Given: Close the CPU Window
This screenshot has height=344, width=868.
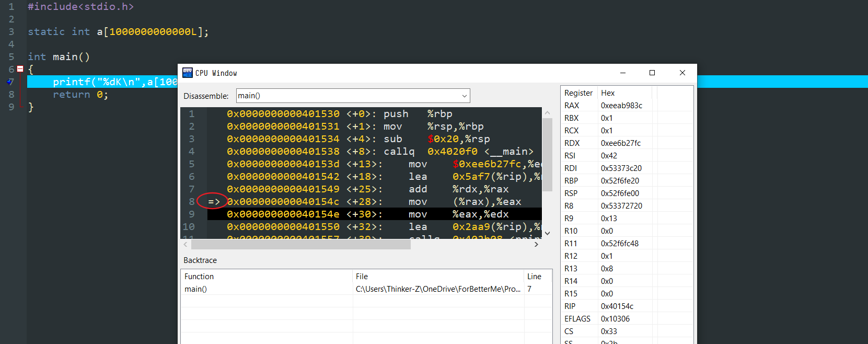Looking at the screenshot, I should click(x=682, y=73).
